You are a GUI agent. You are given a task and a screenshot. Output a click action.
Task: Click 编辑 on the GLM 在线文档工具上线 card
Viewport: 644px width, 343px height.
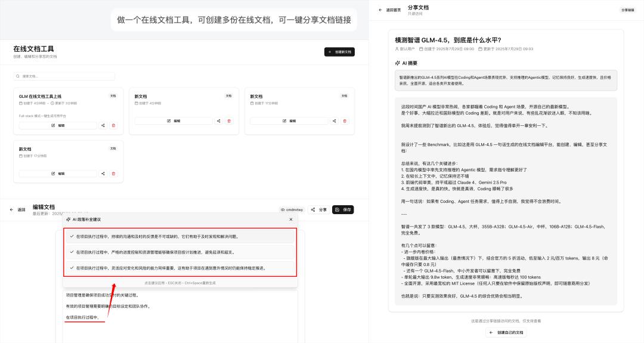pos(58,125)
